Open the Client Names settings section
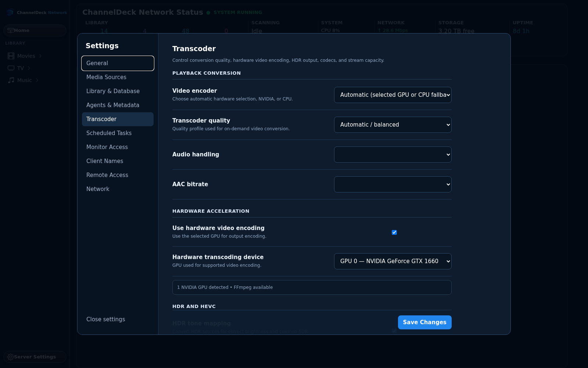This screenshot has width=588, height=368. point(118,161)
